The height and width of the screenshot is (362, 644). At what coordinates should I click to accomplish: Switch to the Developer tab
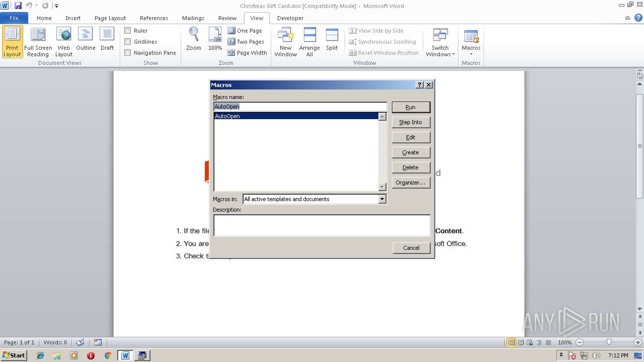click(290, 18)
